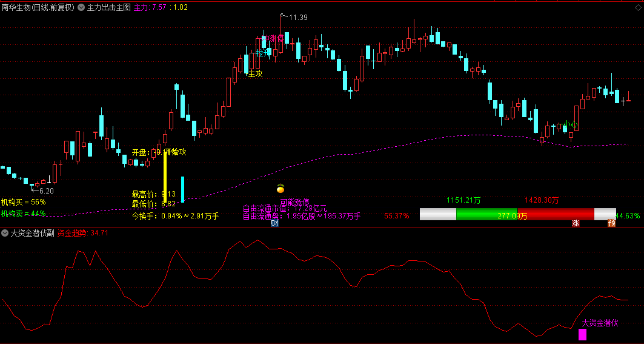This screenshot has width=644, height=344.
Task: Click the 55.37% red percentage
Action: (x=397, y=216)
